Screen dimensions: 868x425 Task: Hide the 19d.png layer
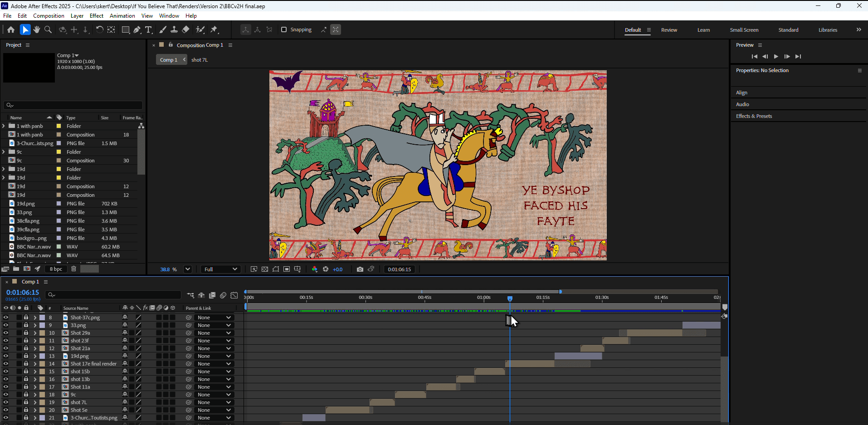(x=6, y=356)
